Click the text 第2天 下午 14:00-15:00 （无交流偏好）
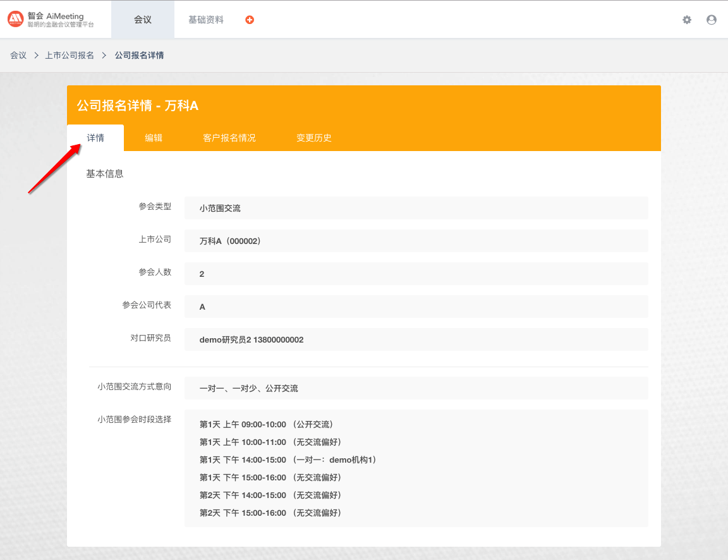 click(271, 495)
